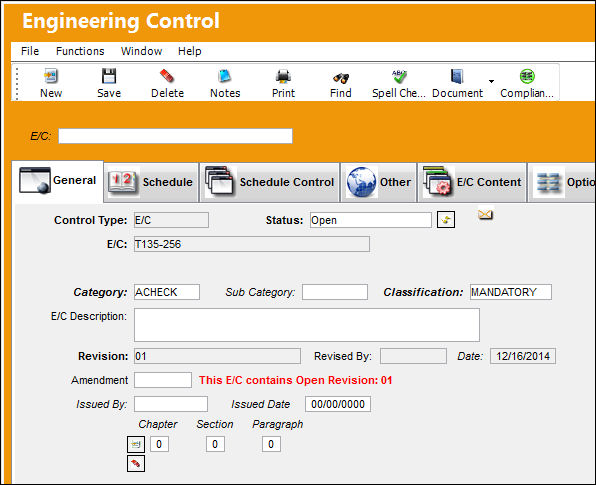
Task: Open the Functions menu
Action: [x=80, y=51]
